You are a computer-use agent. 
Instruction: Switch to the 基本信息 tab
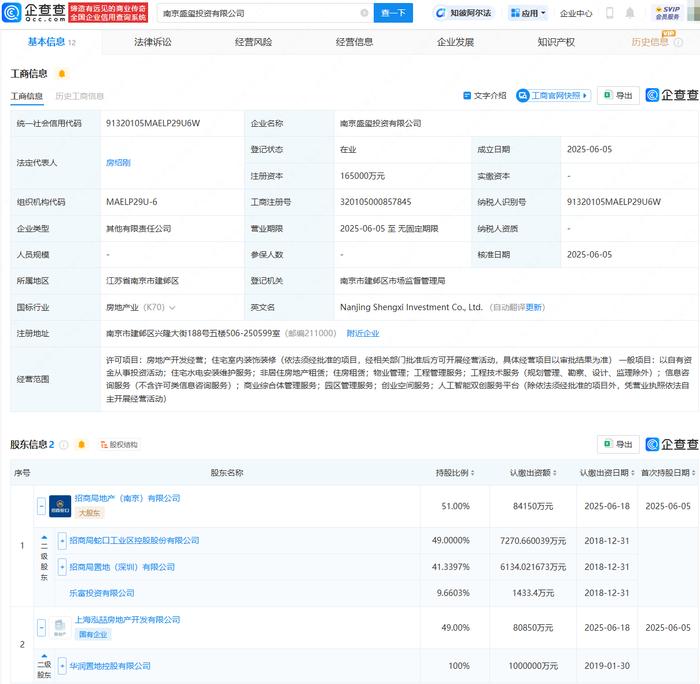51,42
